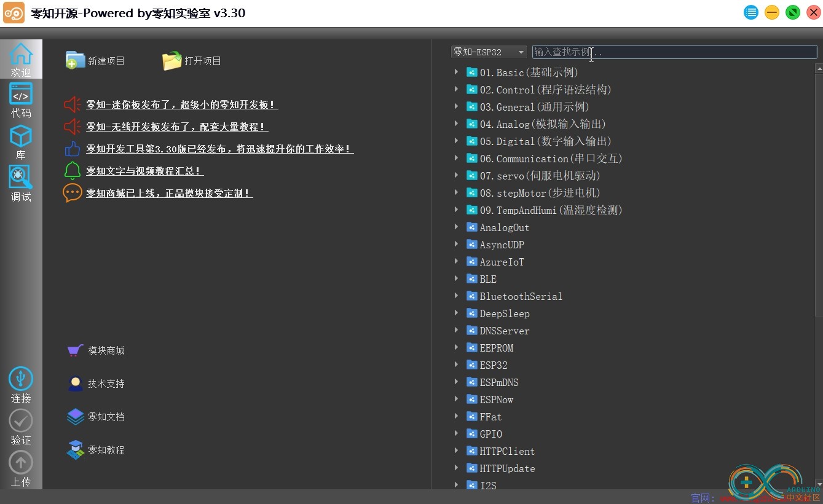Expand the 02.Control(程序语法结构) node
The width and height of the screenshot is (823, 504).
click(x=456, y=89)
